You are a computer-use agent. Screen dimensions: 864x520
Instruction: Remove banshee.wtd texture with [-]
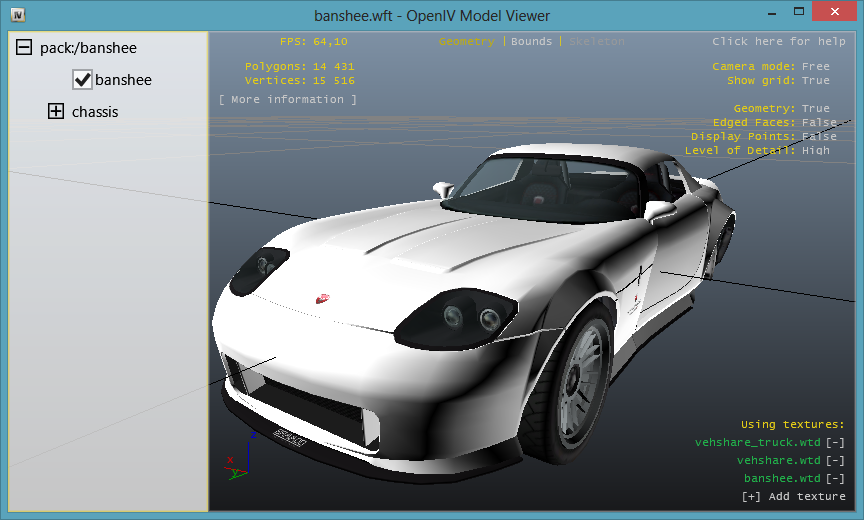point(835,479)
